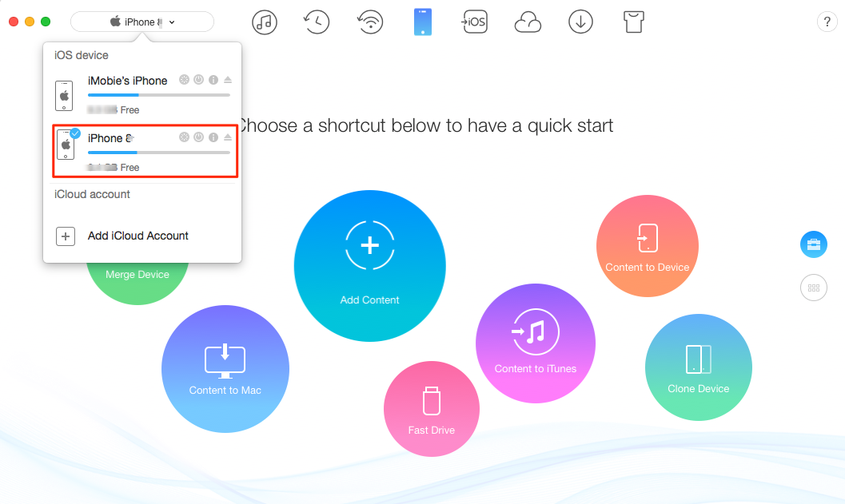Viewport: 845px width, 504px height.
Task: Open the Backup History clock icon
Action: [317, 22]
